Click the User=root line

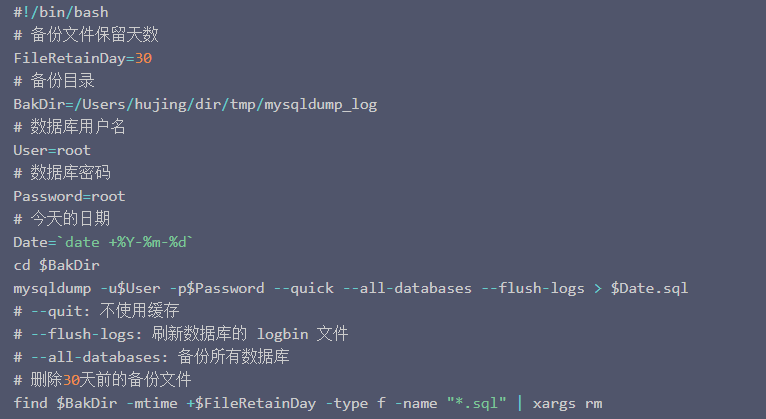tap(52, 150)
